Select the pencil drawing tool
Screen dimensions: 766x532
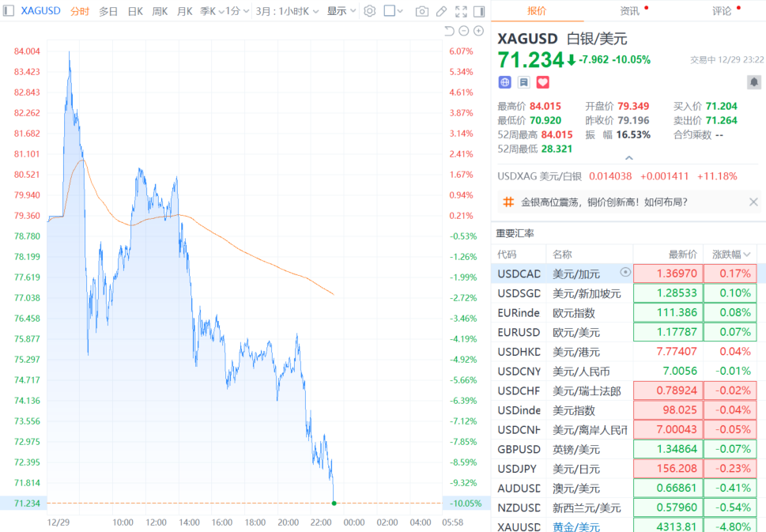click(x=441, y=11)
